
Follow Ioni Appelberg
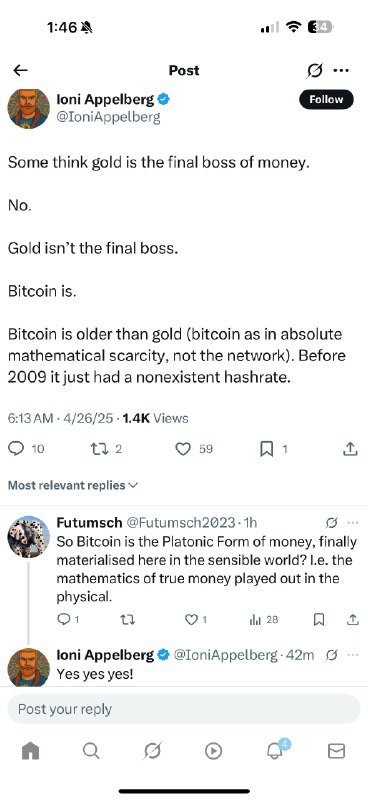coord(326,99)
